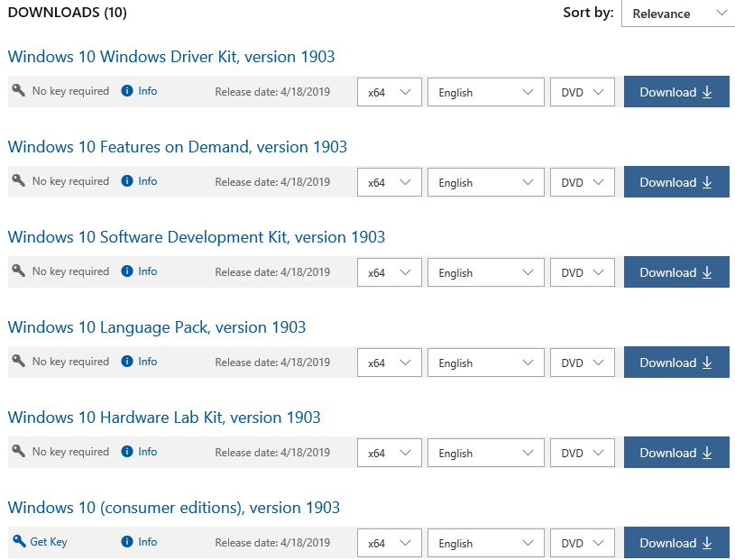The width and height of the screenshot is (735, 560).
Task: Click the info icon for consumer editions row
Action: pyautogui.click(x=127, y=542)
